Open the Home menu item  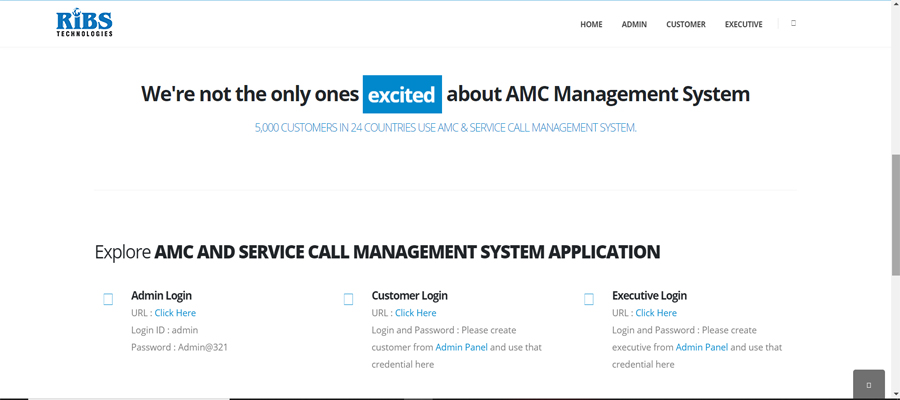pos(591,24)
